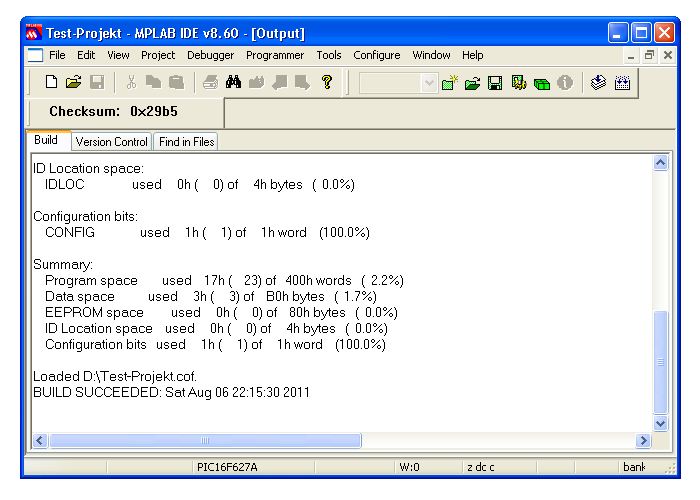Open the Project menu

(158, 55)
